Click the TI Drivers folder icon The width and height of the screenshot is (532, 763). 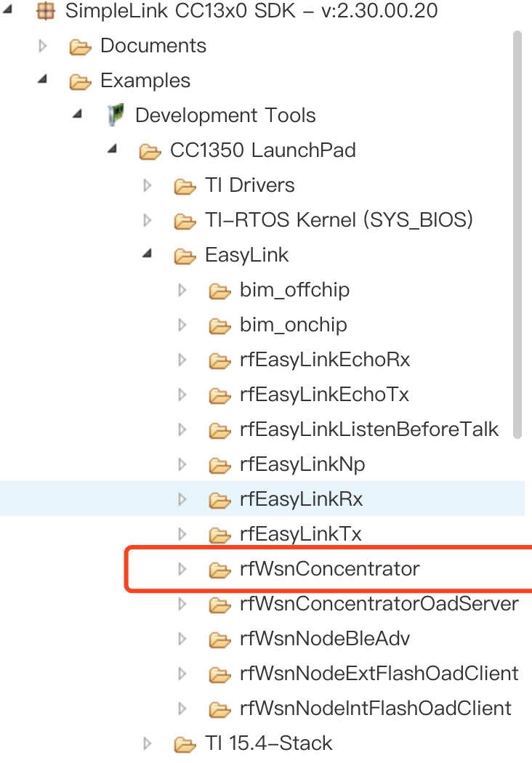click(x=185, y=186)
